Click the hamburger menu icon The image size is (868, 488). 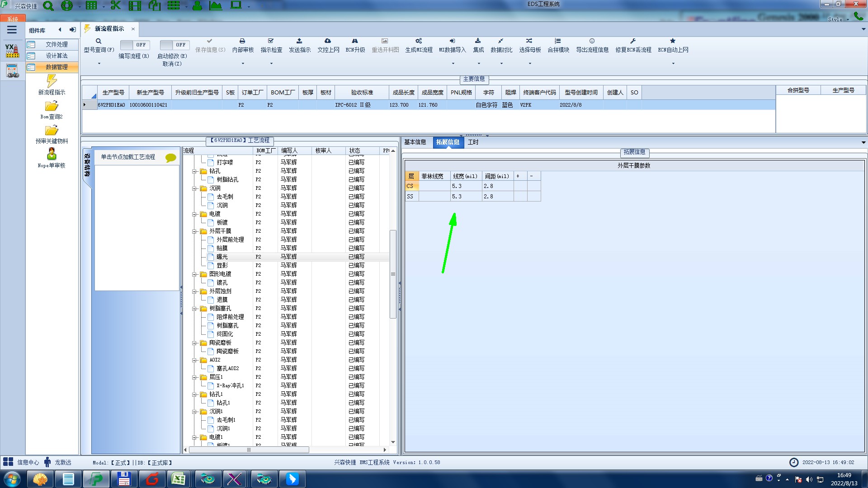[x=12, y=30]
